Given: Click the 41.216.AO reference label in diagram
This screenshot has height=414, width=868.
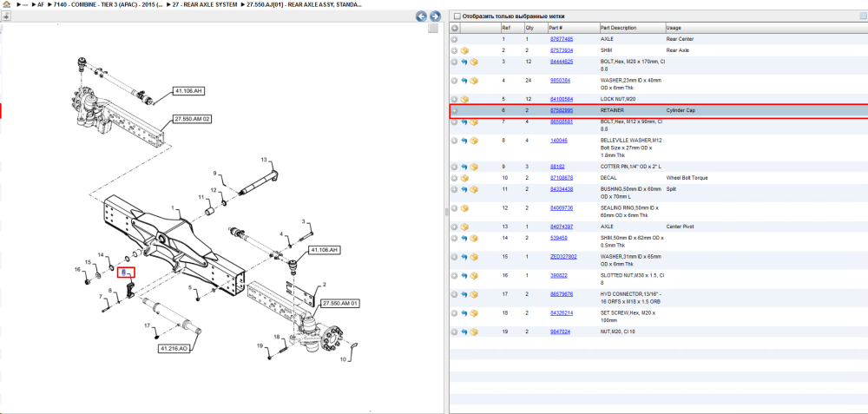Looking at the screenshot, I should 176,349.
